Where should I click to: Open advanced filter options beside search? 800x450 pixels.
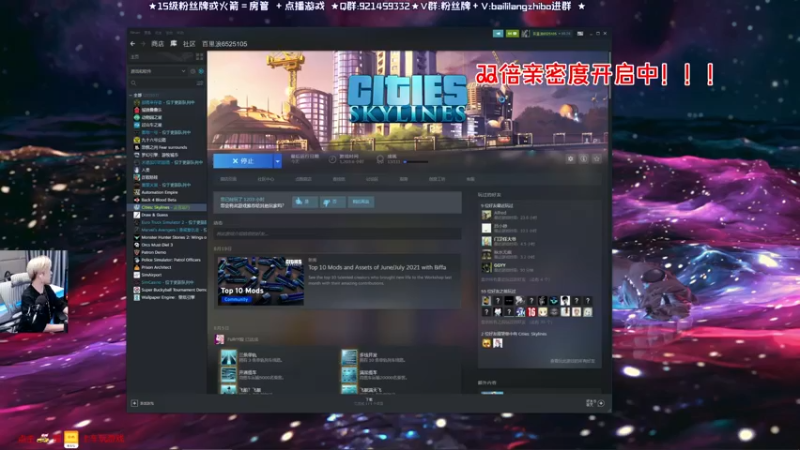(x=200, y=83)
